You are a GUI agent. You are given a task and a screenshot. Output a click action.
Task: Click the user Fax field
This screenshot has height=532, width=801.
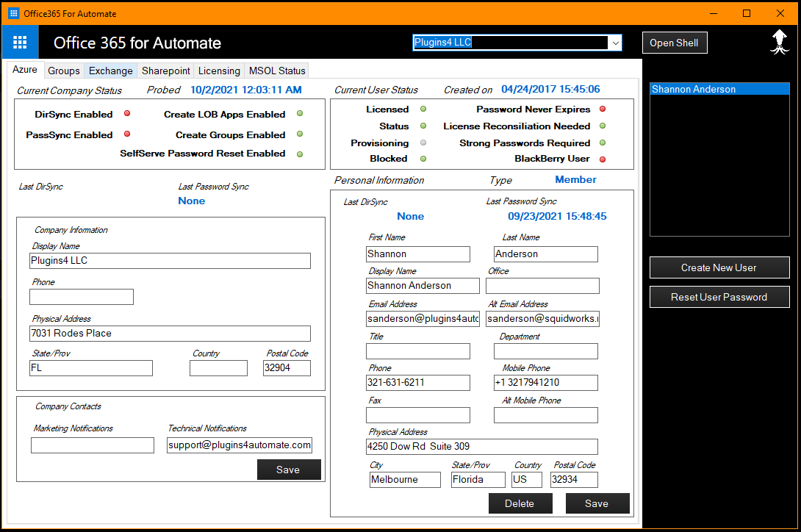418,415
